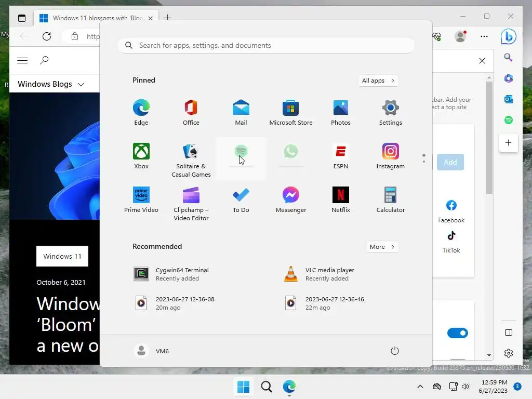
Task: Toggle the sidebar hide button in Edge
Action: tap(508, 332)
